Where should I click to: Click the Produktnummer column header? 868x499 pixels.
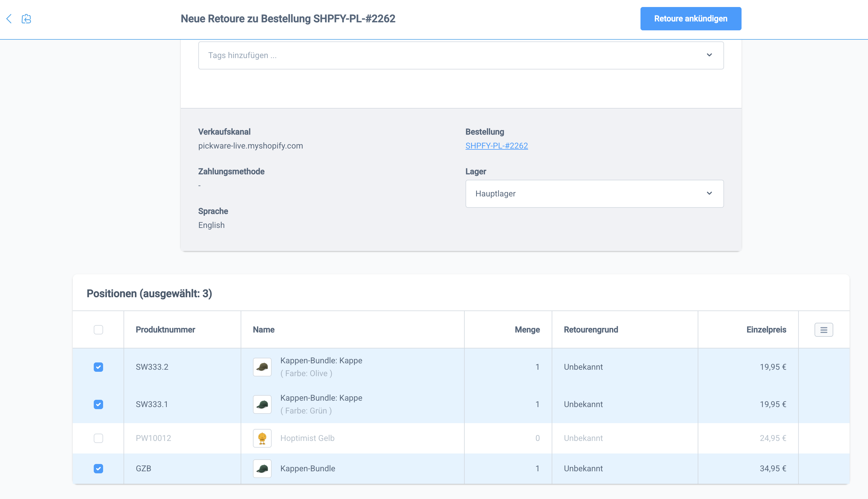165,330
